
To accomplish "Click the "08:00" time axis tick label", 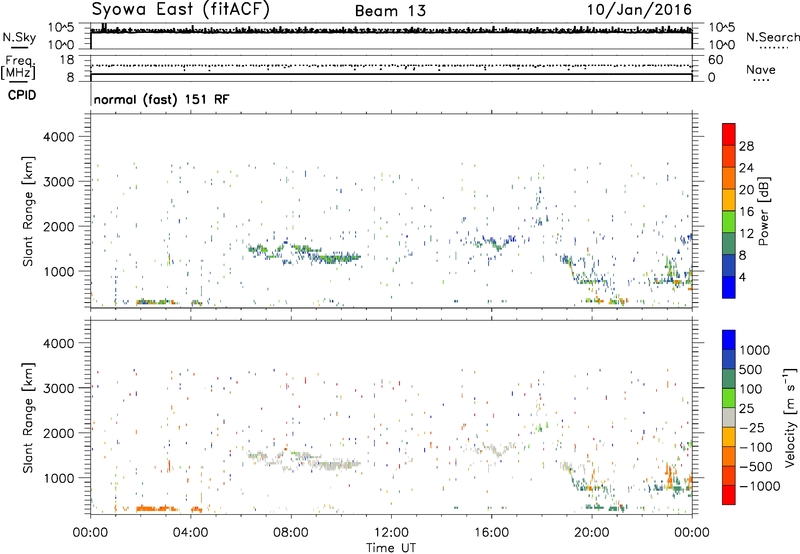I will pos(291,532).
